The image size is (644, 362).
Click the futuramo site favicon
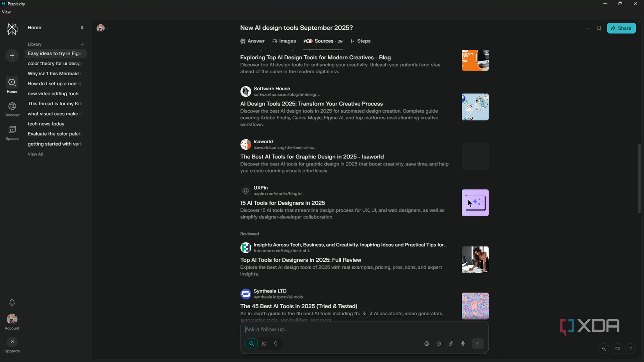[246, 248]
